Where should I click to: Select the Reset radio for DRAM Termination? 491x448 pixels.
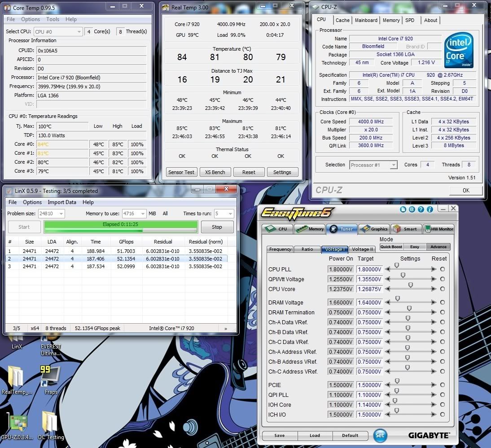pyautogui.click(x=443, y=312)
